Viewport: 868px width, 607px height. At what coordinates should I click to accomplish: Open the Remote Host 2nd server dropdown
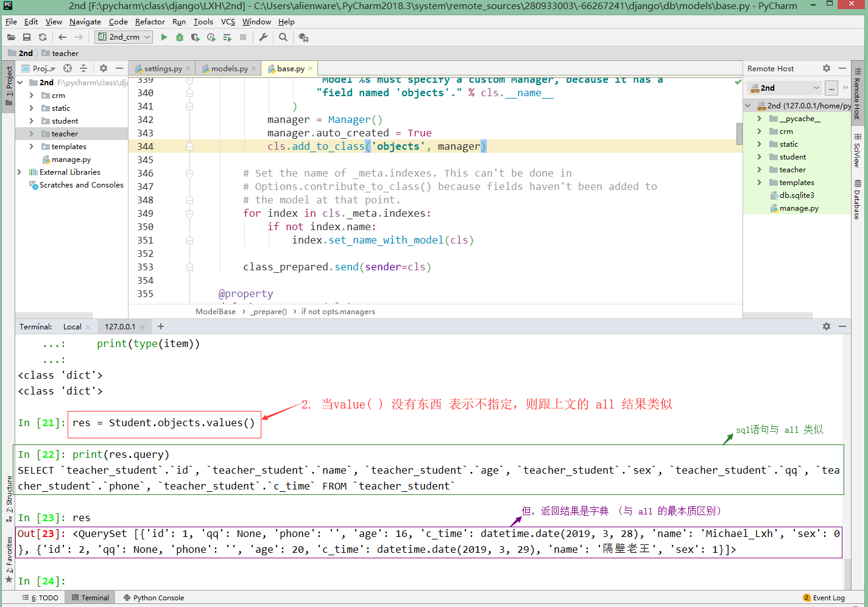pos(785,88)
